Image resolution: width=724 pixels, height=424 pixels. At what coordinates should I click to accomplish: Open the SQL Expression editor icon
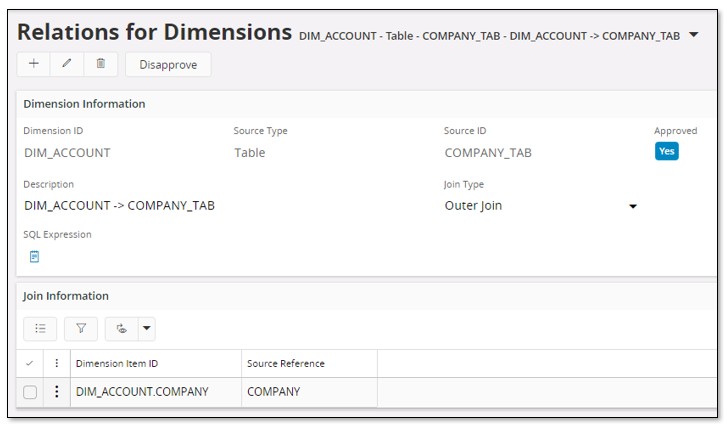pyautogui.click(x=35, y=257)
